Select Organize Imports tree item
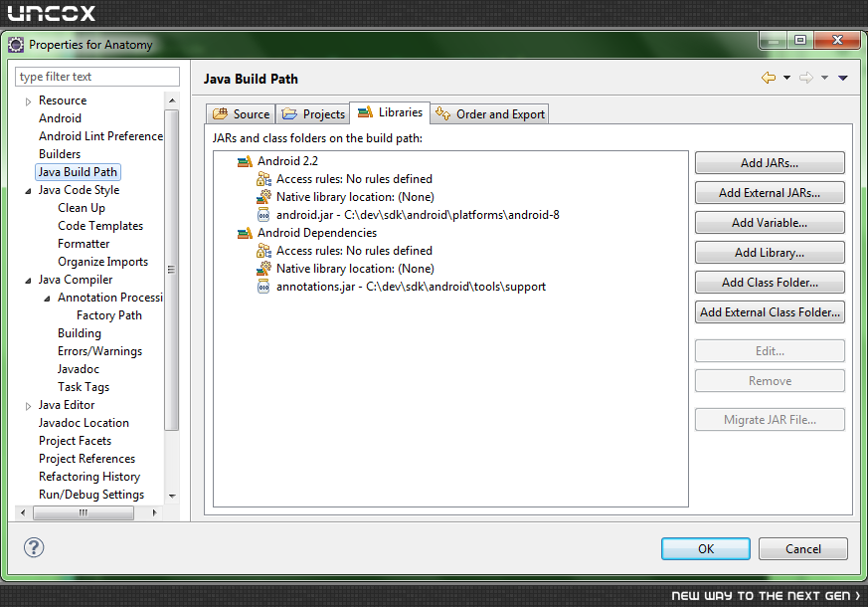The image size is (868, 607). 103,262
